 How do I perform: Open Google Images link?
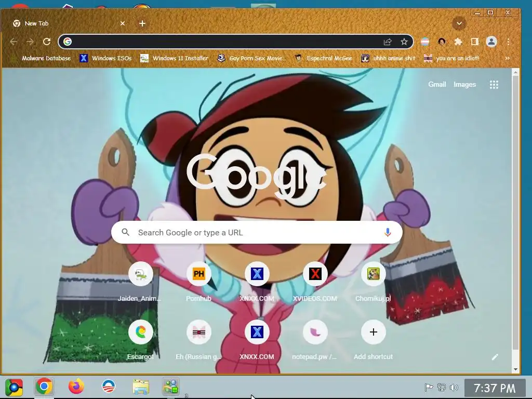[464, 85]
